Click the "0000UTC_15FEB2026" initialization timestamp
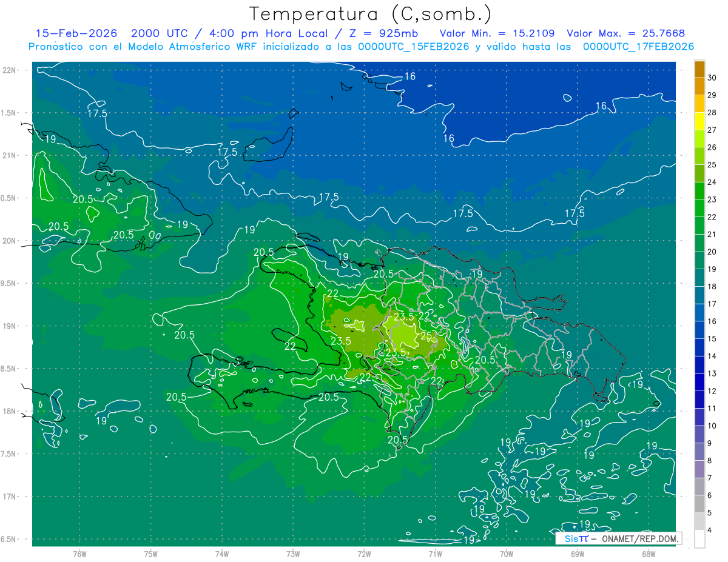This screenshot has width=728, height=562. pyautogui.click(x=413, y=46)
